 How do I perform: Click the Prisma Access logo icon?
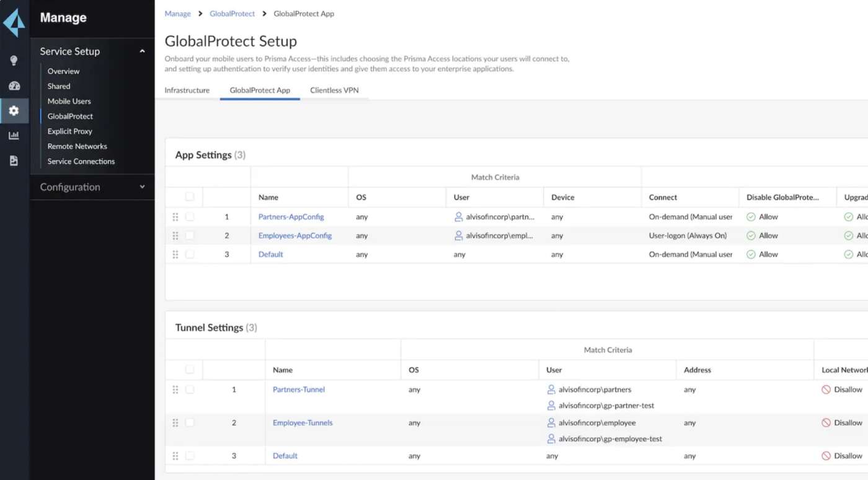(14, 23)
